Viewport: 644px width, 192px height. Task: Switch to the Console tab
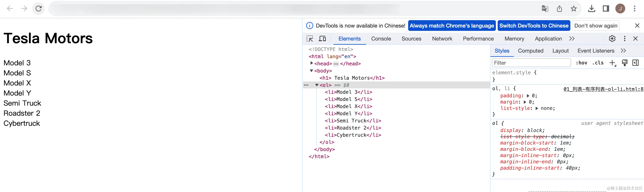point(381,38)
